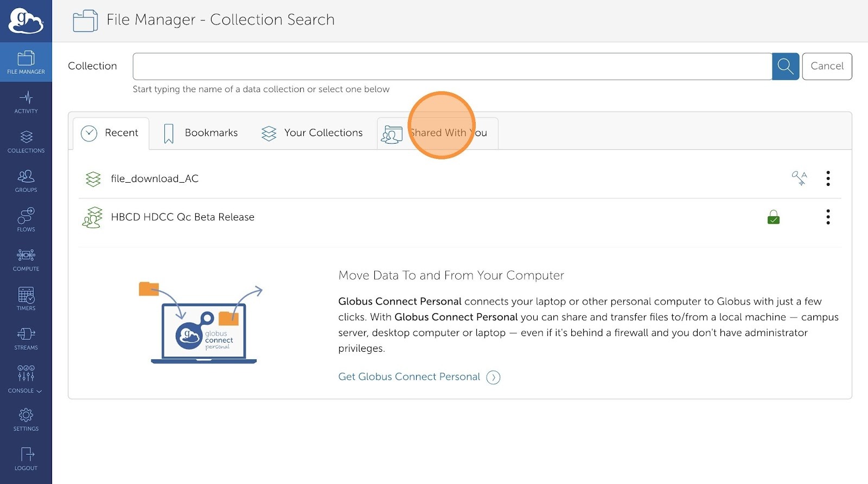Click Get Globus Connect Personal link
868x484 pixels.
[x=409, y=377]
